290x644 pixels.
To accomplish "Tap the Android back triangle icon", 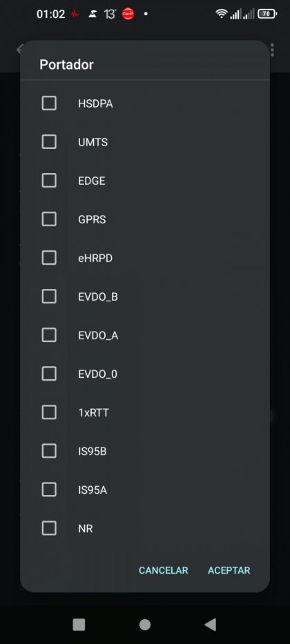I will coord(211,625).
